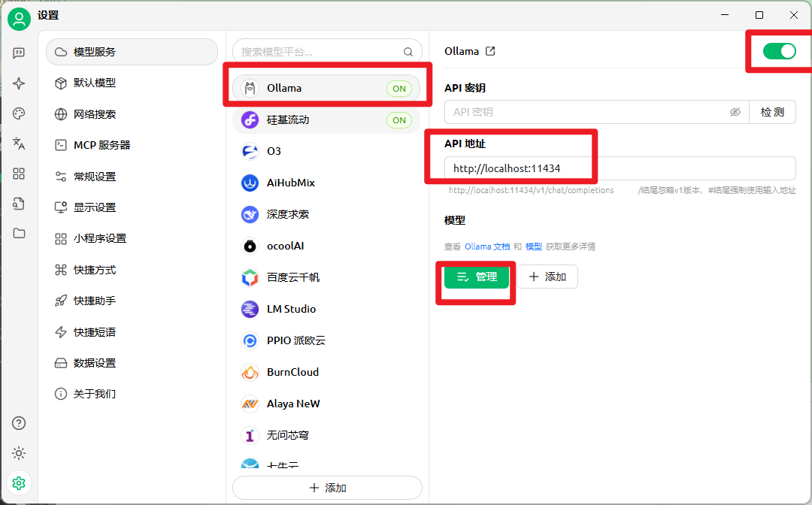Open the translate sidebar icon
This screenshot has height=505, width=812.
click(x=19, y=144)
